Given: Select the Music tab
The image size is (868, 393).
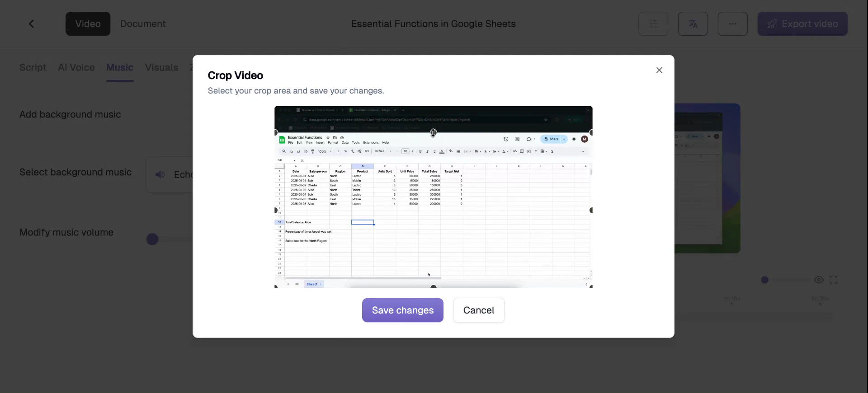Looking at the screenshot, I should pos(119,67).
